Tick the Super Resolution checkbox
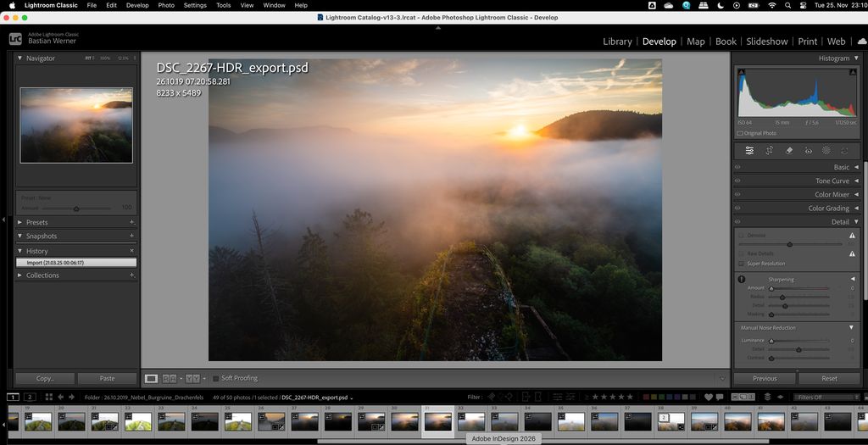Viewport: 868px width, 445px height. coord(742,264)
